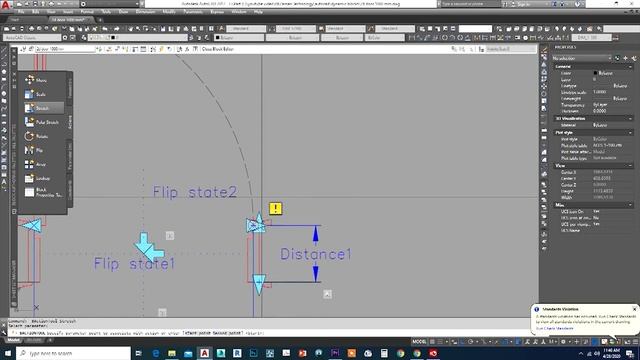
Task: Switch to the Actions palette tab
Action: click(x=70, y=122)
